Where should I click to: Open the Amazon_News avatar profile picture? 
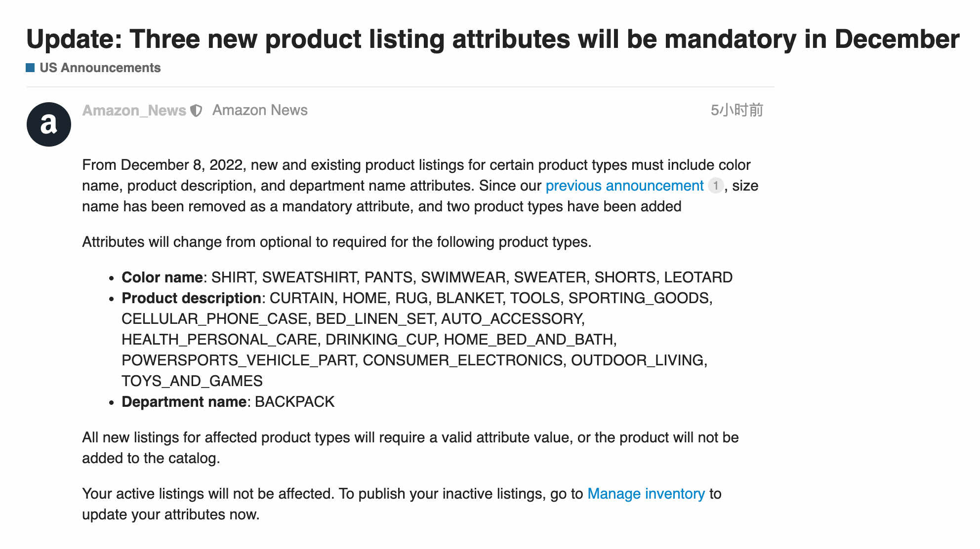(x=48, y=124)
